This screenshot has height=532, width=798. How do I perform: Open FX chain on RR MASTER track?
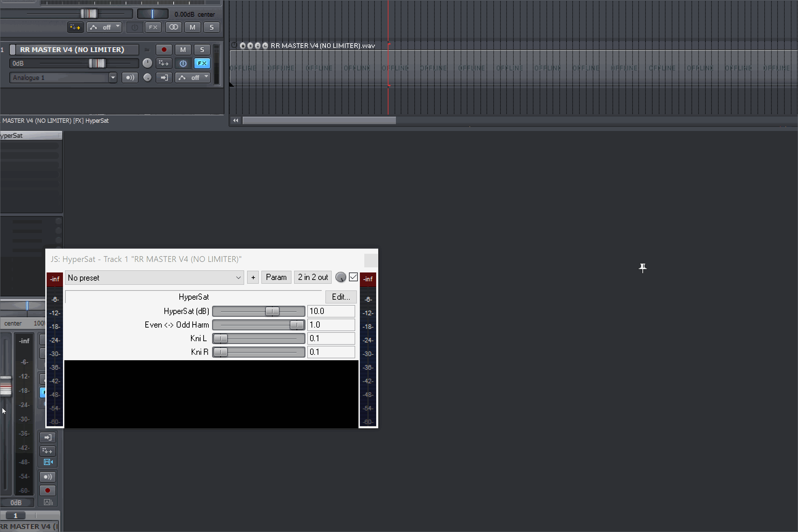202,63
